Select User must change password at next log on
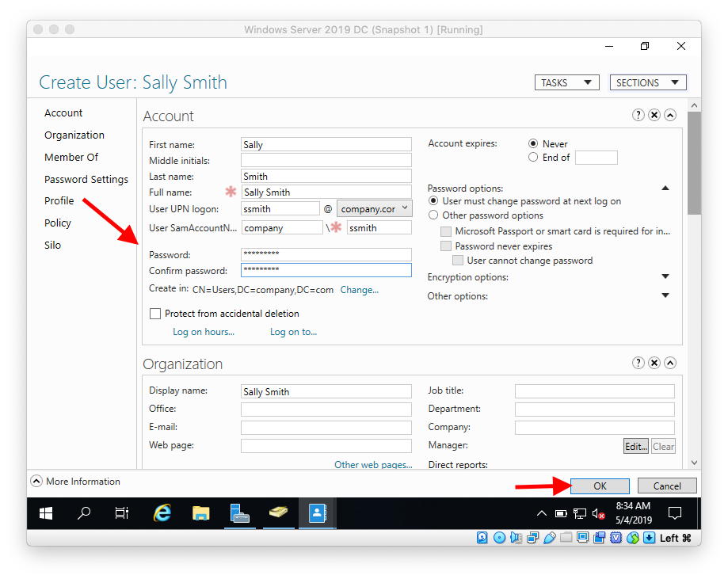Screen dimensions: 728x579 pyautogui.click(x=433, y=201)
